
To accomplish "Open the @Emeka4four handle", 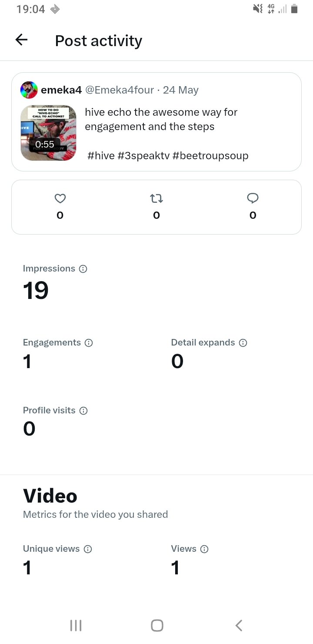I will (120, 90).
